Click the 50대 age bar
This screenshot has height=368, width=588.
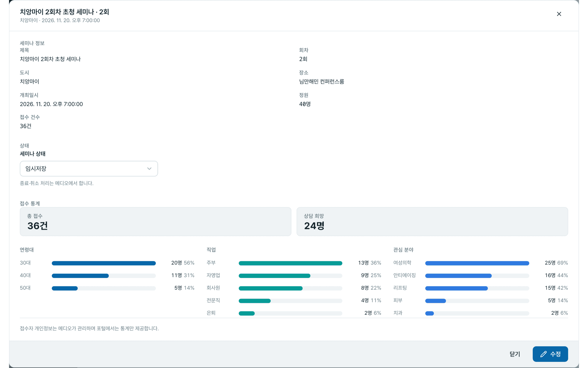click(104, 288)
